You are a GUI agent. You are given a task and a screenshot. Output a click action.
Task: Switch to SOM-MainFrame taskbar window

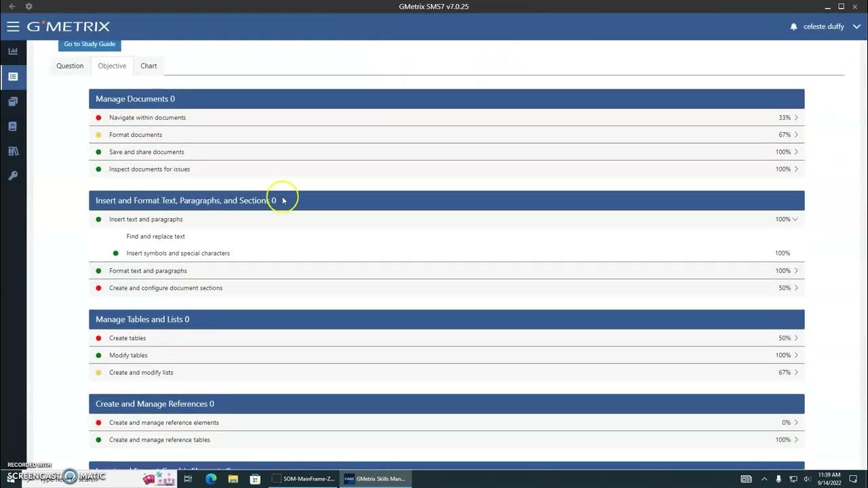[303, 479]
